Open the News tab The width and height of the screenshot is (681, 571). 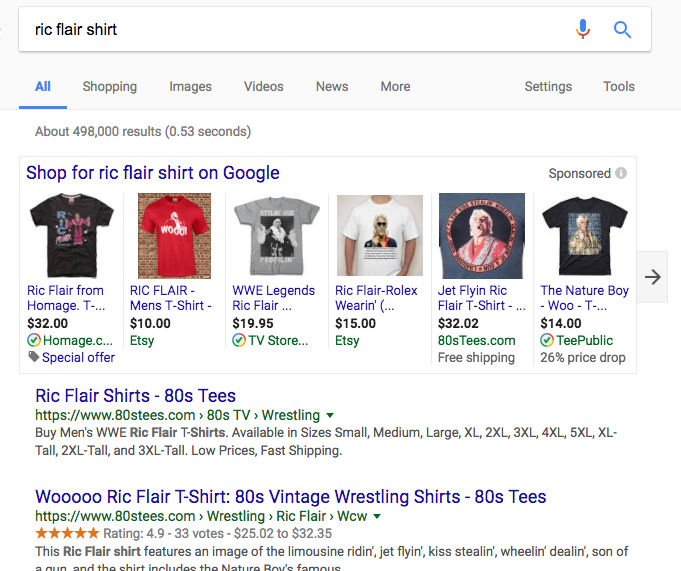(332, 86)
